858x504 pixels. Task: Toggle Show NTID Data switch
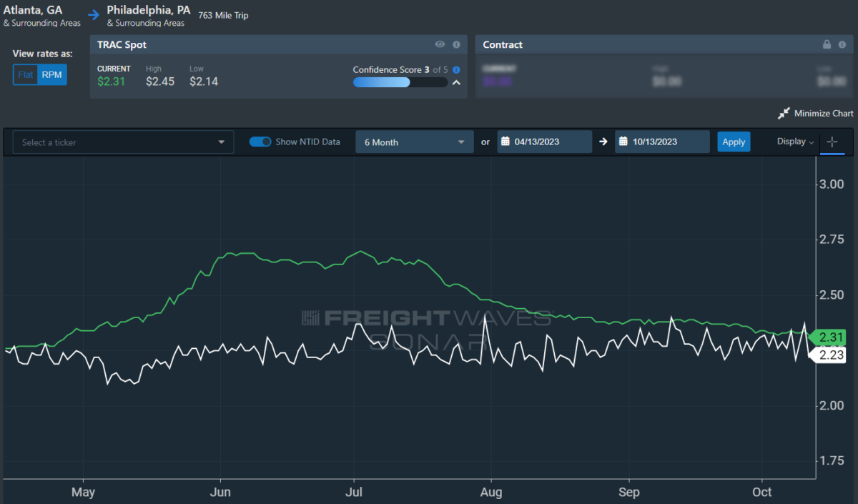click(x=260, y=142)
